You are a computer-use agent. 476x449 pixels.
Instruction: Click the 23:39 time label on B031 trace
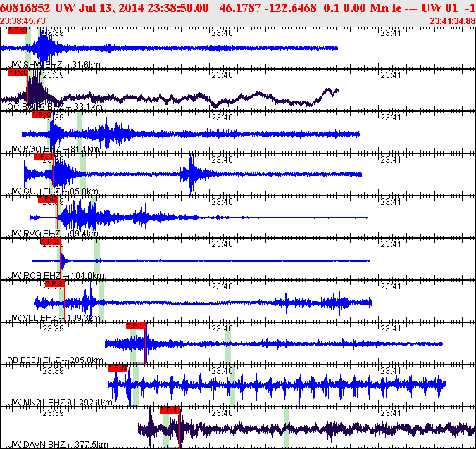[53, 328]
